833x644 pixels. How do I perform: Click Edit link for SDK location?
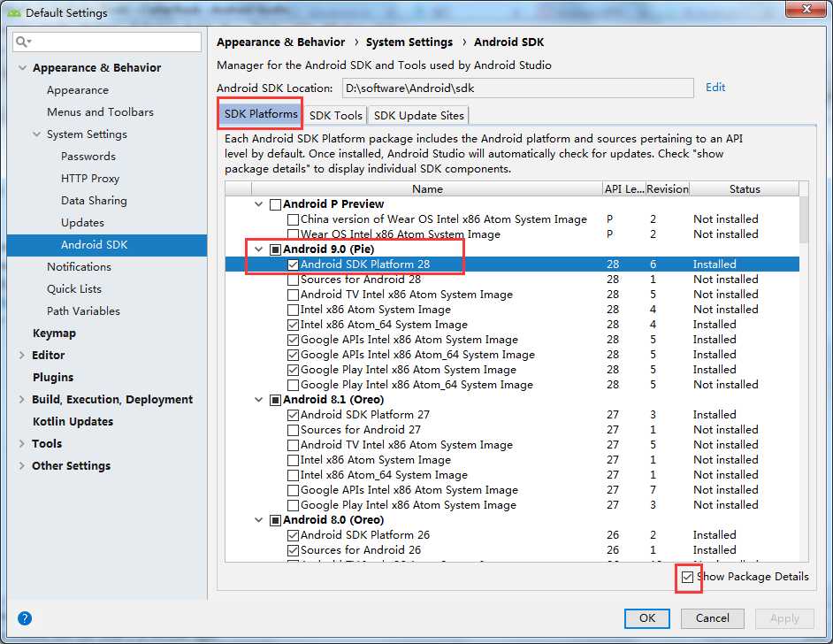(x=715, y=88)
